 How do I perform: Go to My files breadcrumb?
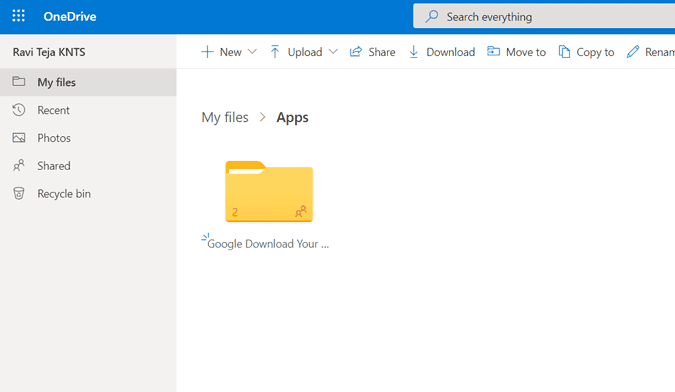(225, 117)
